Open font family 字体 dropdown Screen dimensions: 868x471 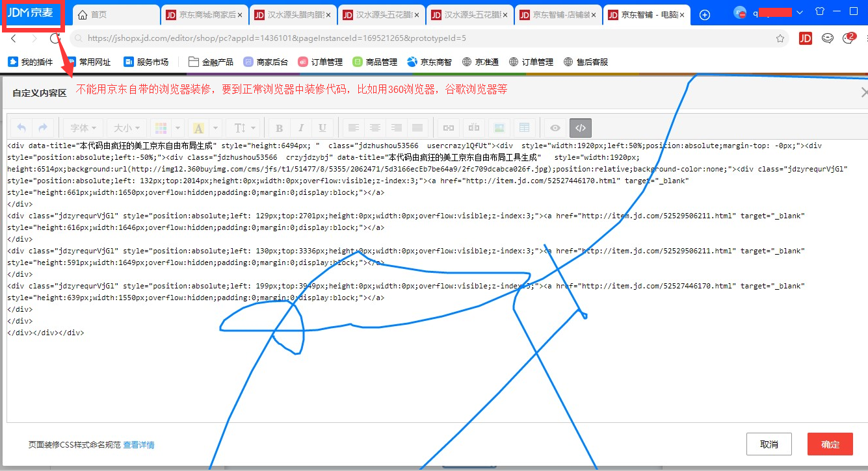(x=83, y=128)
